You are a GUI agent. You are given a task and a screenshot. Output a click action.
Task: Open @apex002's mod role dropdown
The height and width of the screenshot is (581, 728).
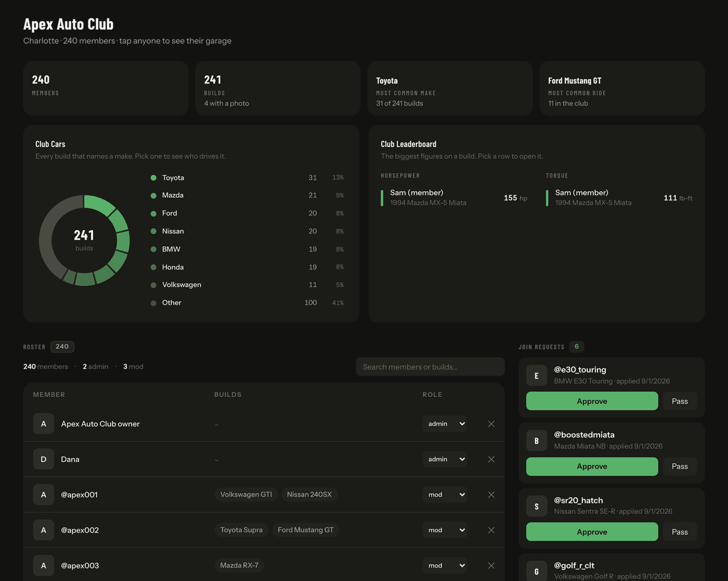[445, 530]
